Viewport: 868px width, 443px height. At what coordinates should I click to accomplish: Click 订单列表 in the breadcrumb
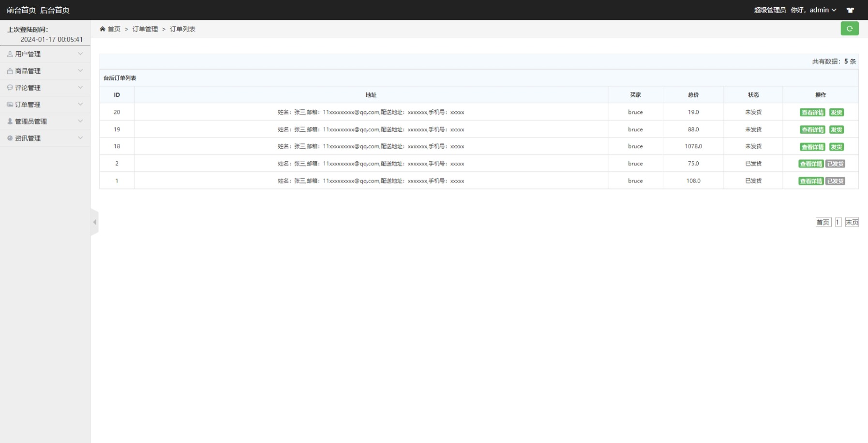pos(182,29)
